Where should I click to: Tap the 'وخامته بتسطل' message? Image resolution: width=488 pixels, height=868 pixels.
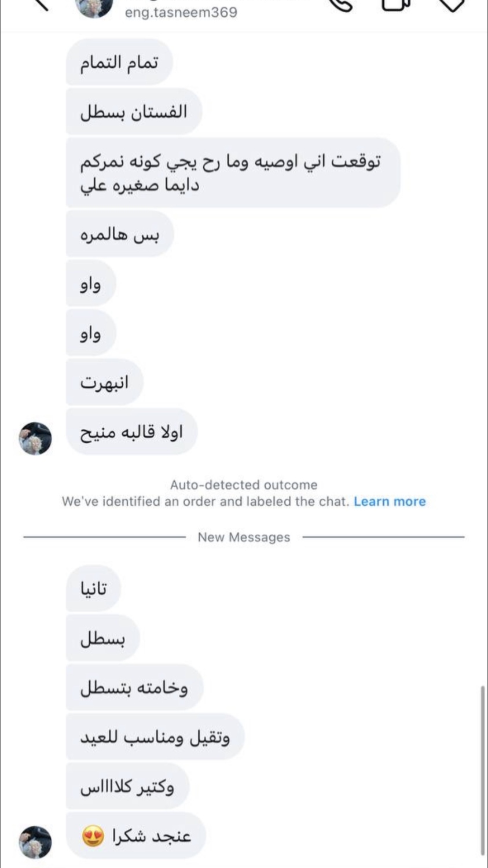coord(134,687)
